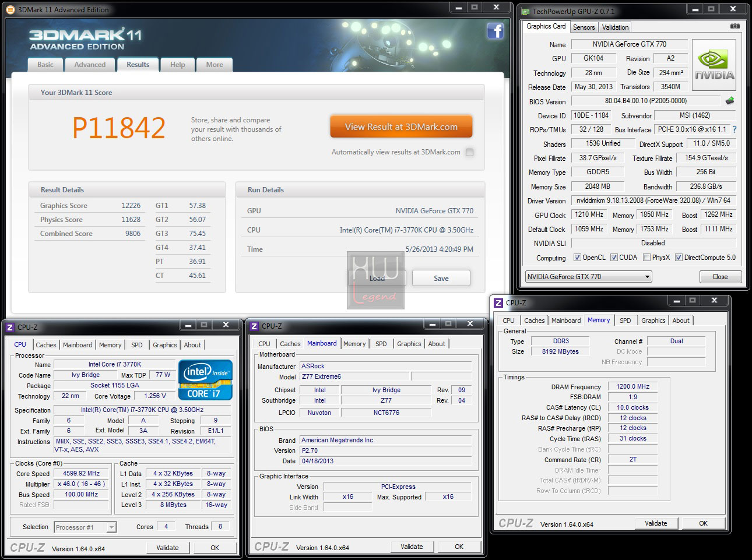
Task: Click the multiplier x 46.0 value
Action: point(81,484)
